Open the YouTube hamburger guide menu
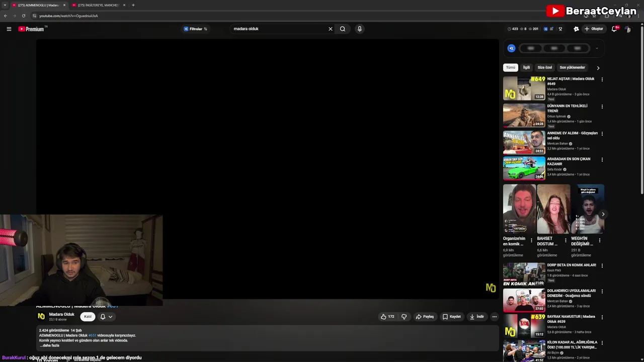This screenshot has width=644, height=362. point(9,29)
